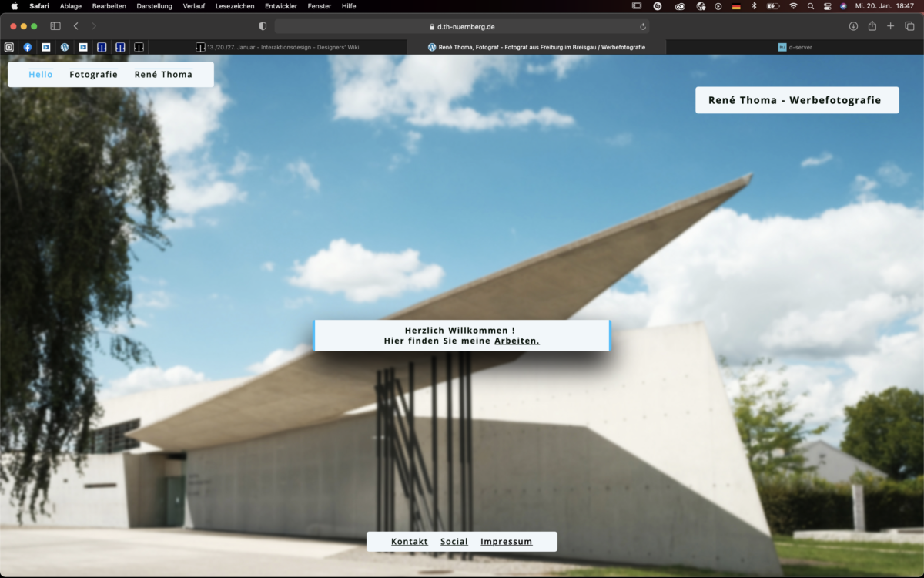Go back to previous page
The image size is (924, 578).
[x=75, y=26]
